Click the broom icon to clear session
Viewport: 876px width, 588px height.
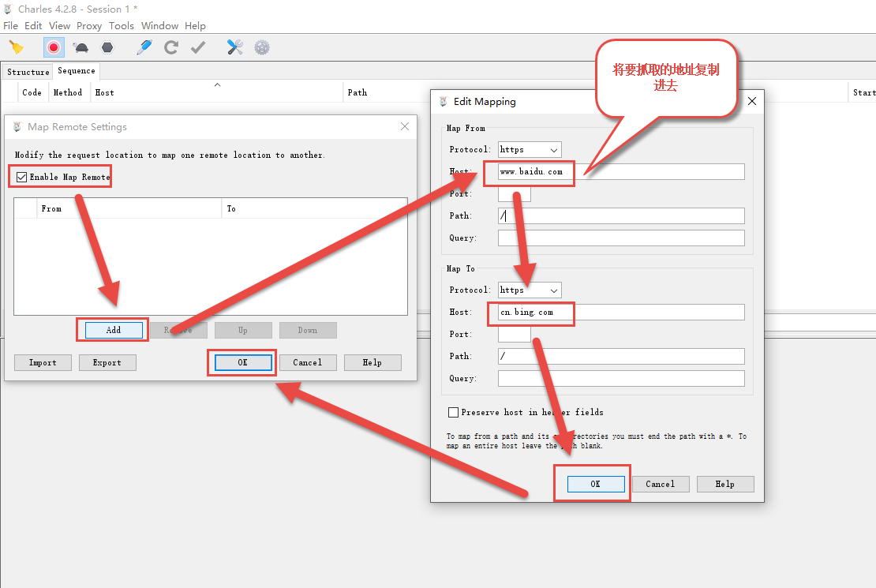coord(16,47)
